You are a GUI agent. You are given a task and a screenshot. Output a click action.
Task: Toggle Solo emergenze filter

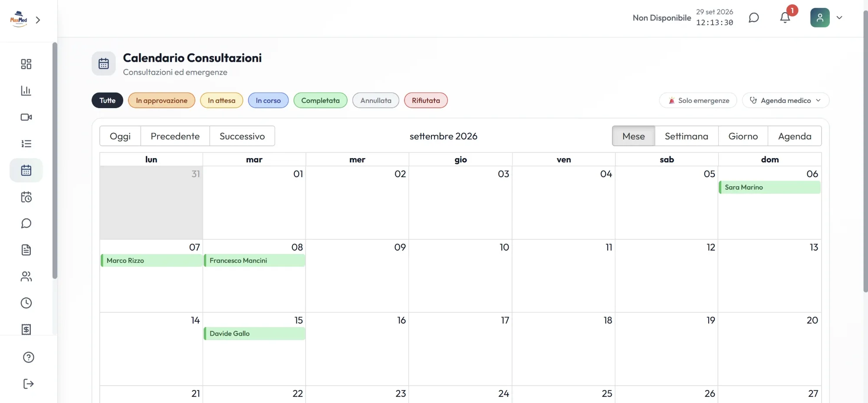698,100
